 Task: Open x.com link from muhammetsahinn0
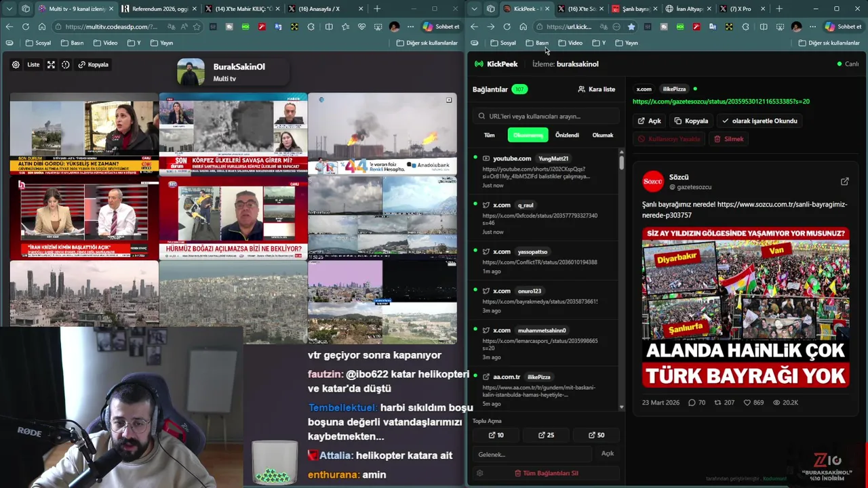tap(545, 343)
